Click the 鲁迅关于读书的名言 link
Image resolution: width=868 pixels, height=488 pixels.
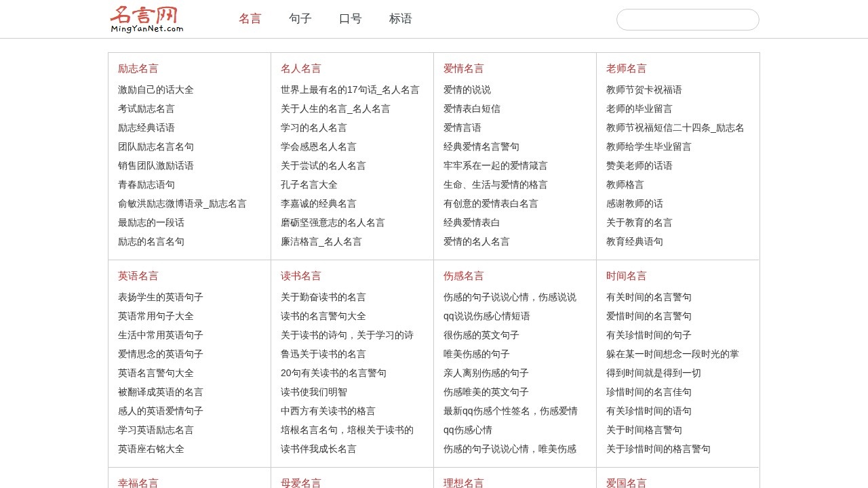[x=323, y=354]
